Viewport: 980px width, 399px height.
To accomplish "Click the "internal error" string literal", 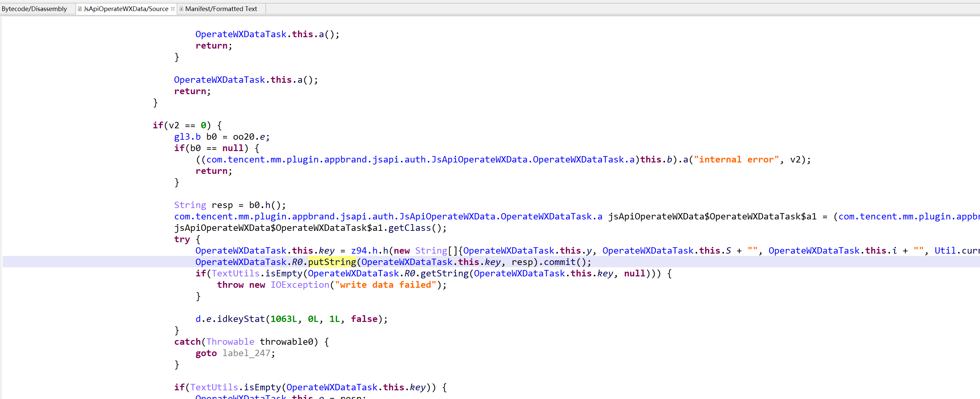I will click(736, 159).
